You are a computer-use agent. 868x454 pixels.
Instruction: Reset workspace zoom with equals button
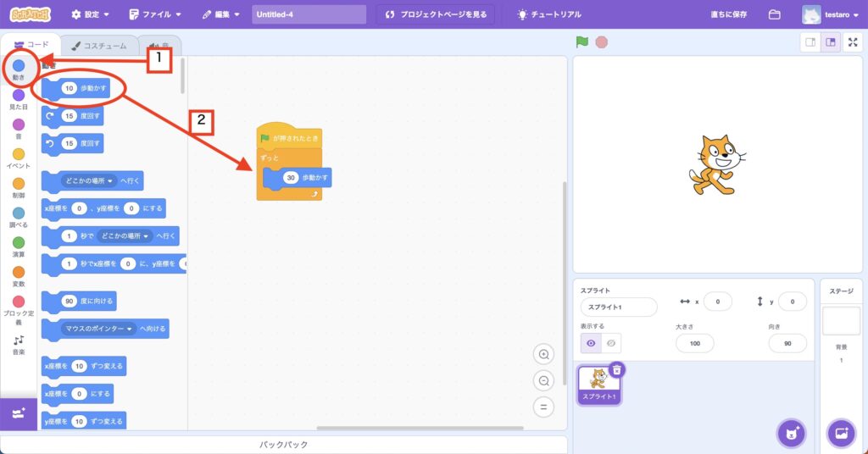click(x=543, y=407)
